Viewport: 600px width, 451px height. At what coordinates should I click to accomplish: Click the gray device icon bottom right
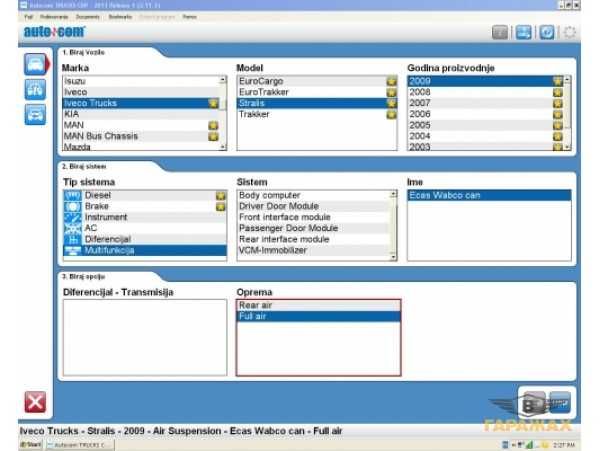click(534, 403)
